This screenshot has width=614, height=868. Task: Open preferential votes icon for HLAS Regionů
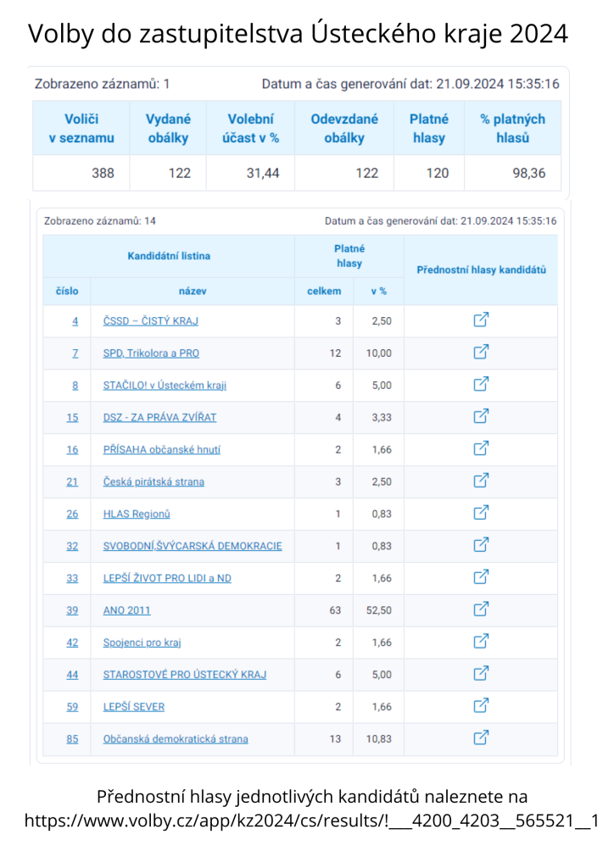[x=481, y=513]
